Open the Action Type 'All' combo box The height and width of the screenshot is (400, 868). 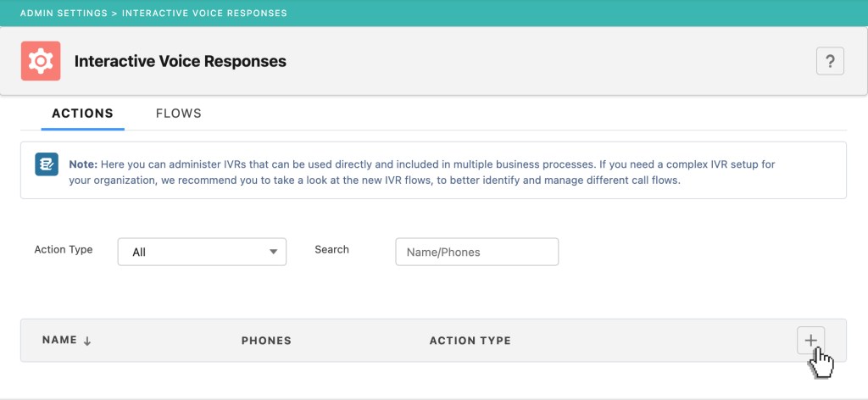pyautogui.click(x=202, y=252)
